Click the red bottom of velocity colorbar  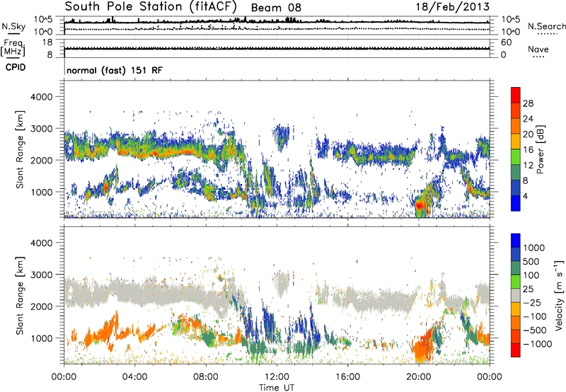coord(516,350)
